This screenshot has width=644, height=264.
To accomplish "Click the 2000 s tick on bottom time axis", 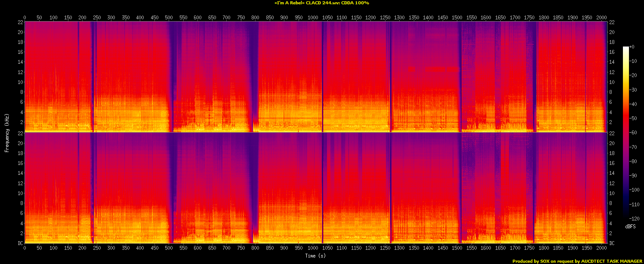I will 601,248.
